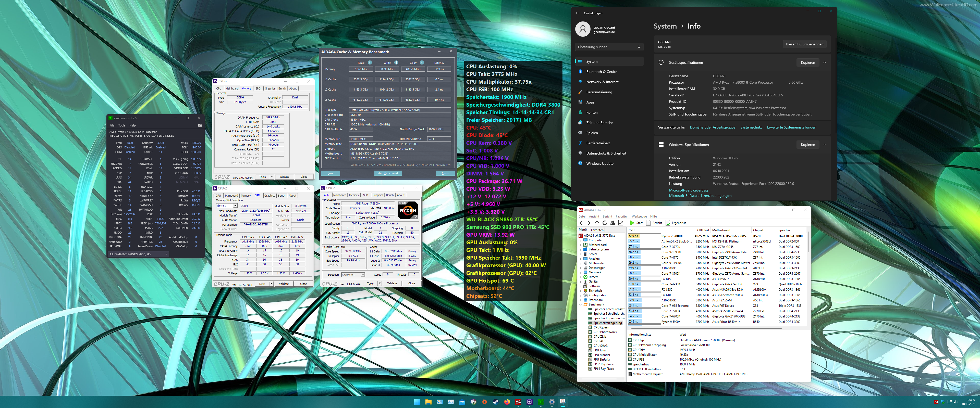Focus AIDA64 via its red 64 taskbar icon
The width and height of the screenshot is (980, 408).
(x=518, y=402)
